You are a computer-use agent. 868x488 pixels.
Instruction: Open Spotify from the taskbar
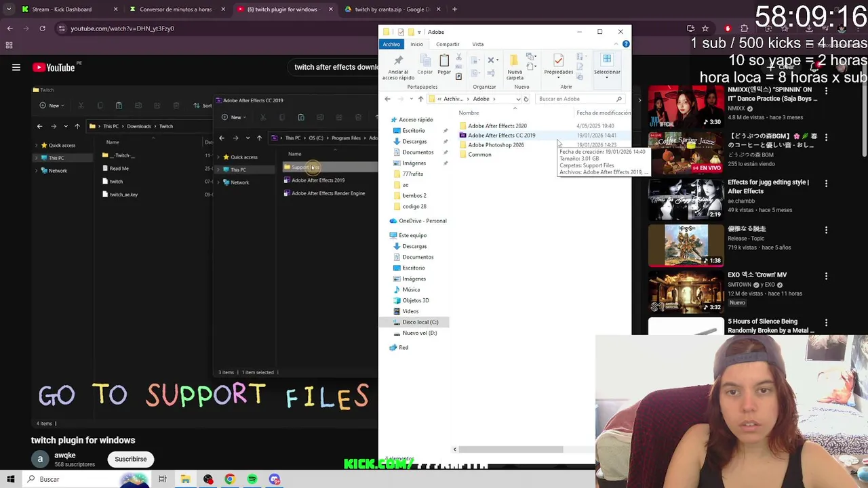point(252,479)
